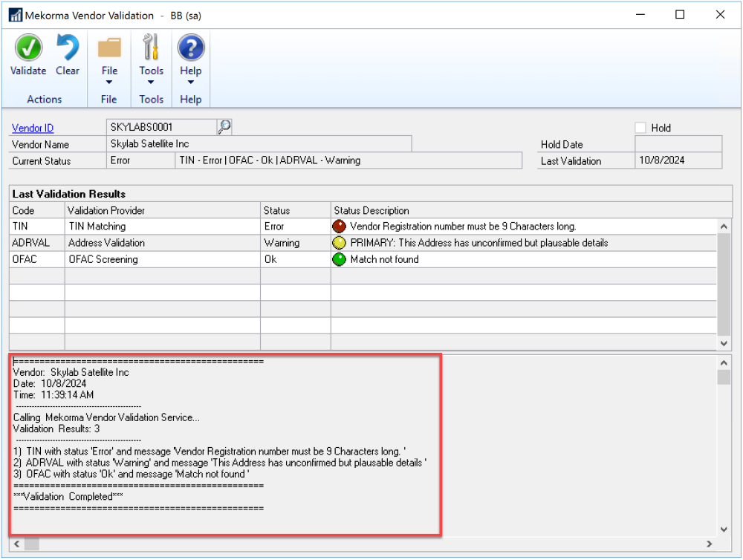Click the Code column header

[x=37, y=210]
